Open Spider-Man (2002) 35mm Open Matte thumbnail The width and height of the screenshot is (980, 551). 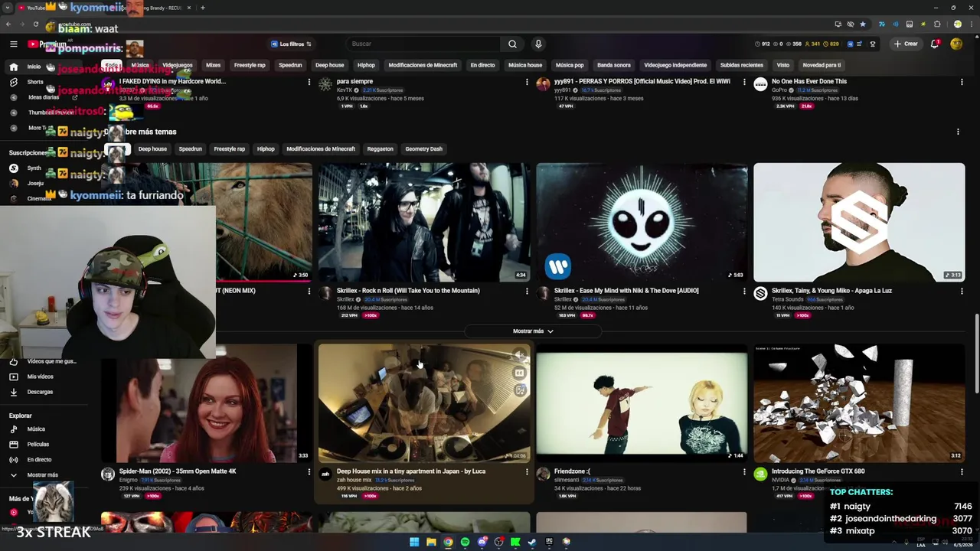point(207,403)
